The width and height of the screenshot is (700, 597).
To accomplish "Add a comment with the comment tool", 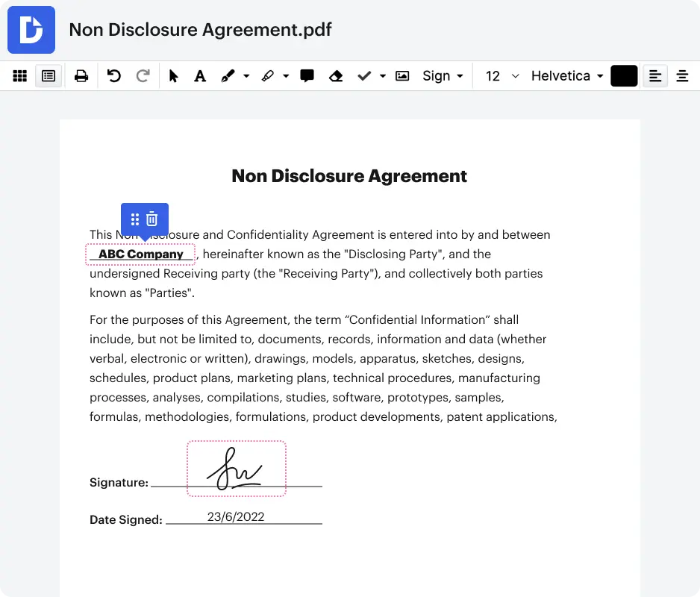I will click(307, 76).
